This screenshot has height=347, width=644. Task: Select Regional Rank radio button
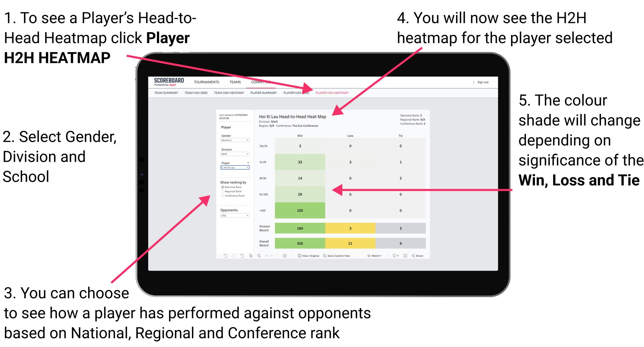tap(222, 191)
